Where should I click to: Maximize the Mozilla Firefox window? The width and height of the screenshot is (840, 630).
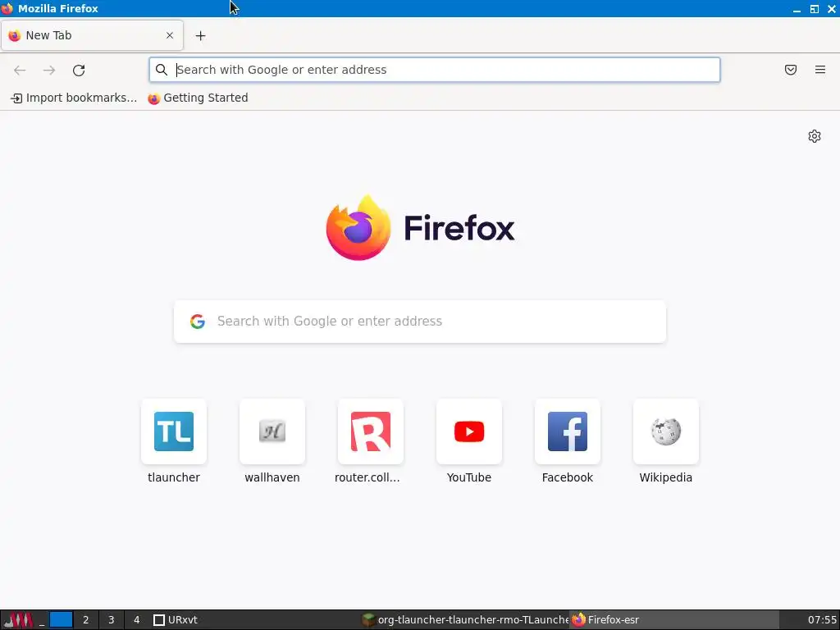(815, 9)
